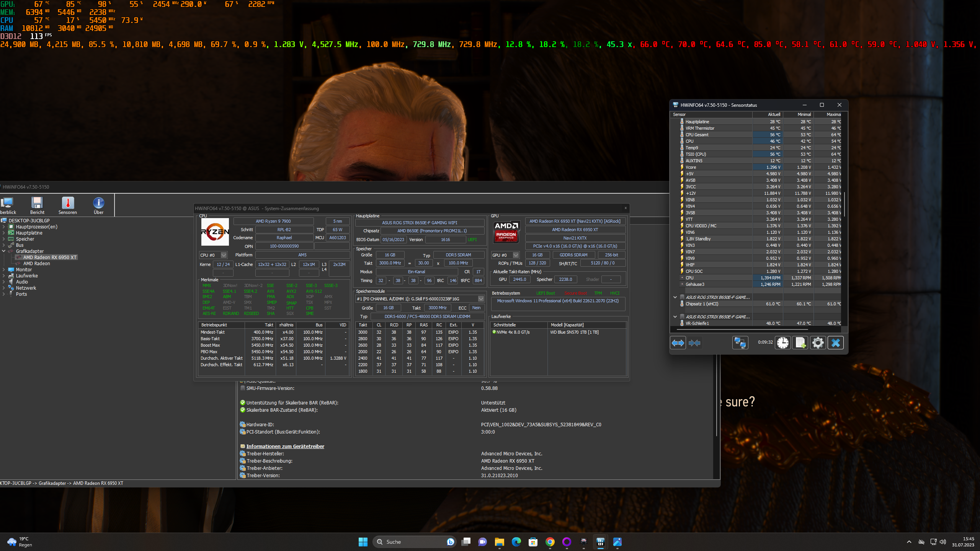Open Chrome from the taskbar
The width and height of the screenshot is (980, 551).
click(x=550, y=542)
